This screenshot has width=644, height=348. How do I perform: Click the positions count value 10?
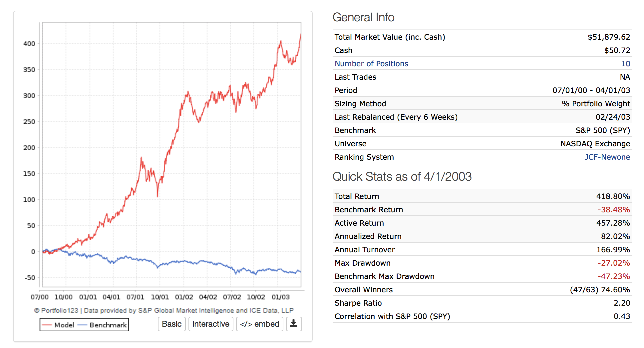(x=625, y=64)
